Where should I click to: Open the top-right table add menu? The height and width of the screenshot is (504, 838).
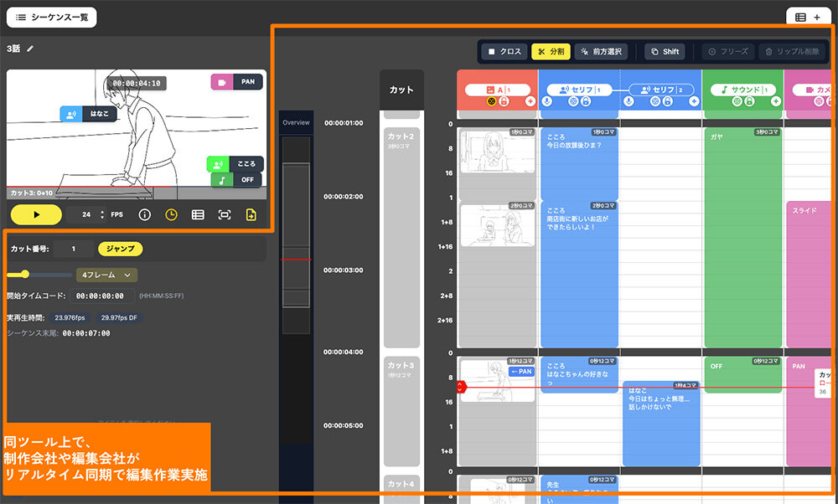(x=808, y=17)
